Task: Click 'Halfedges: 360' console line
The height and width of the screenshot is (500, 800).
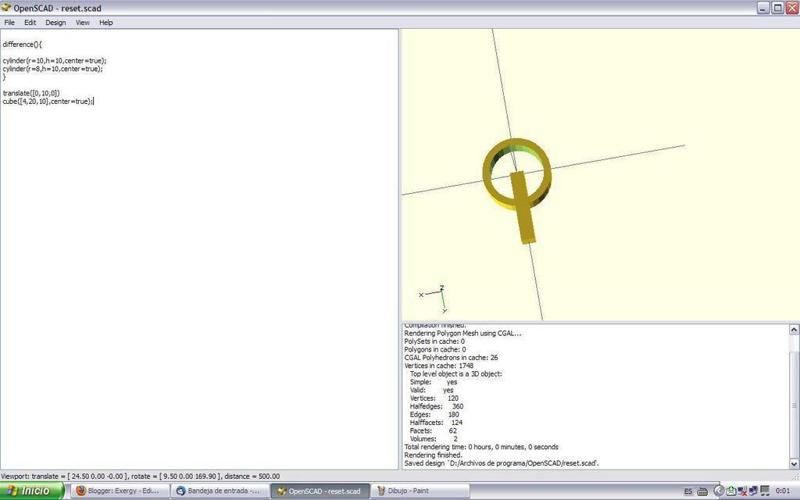Action: coord(437,407)
